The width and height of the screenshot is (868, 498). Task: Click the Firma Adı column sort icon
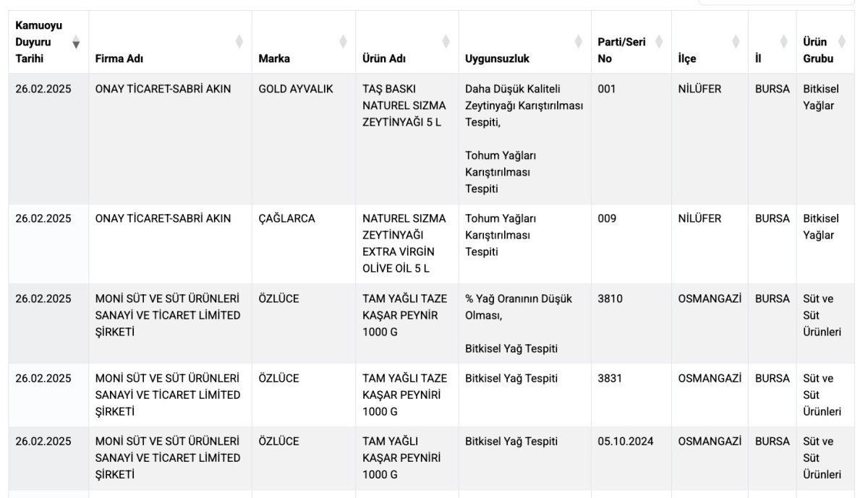pyautogui.click(x=239, y=42)
